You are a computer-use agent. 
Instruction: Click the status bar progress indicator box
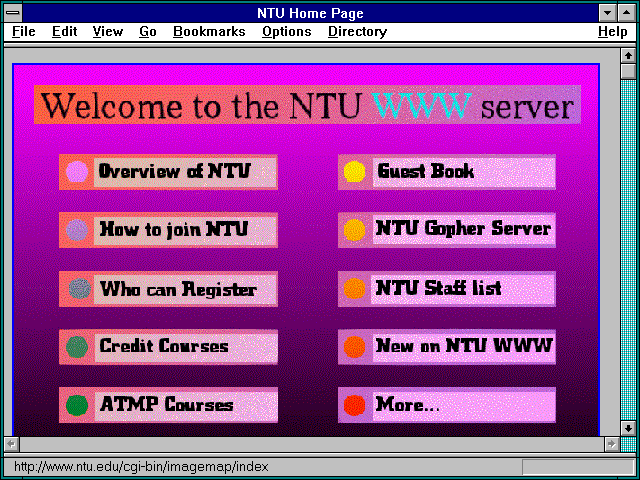578,467
